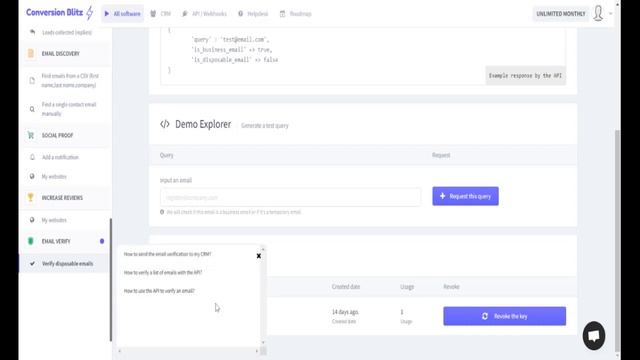The width and height of the screenshot is (640, 360).
Task: Open How to use the API to verify an email
Action: point(159,291)
